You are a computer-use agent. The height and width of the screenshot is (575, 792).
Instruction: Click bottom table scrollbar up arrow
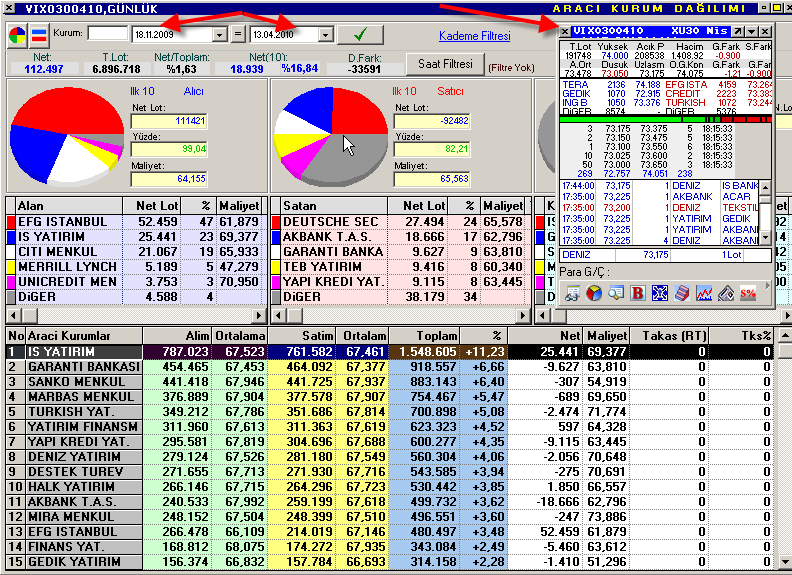point(784,336)
